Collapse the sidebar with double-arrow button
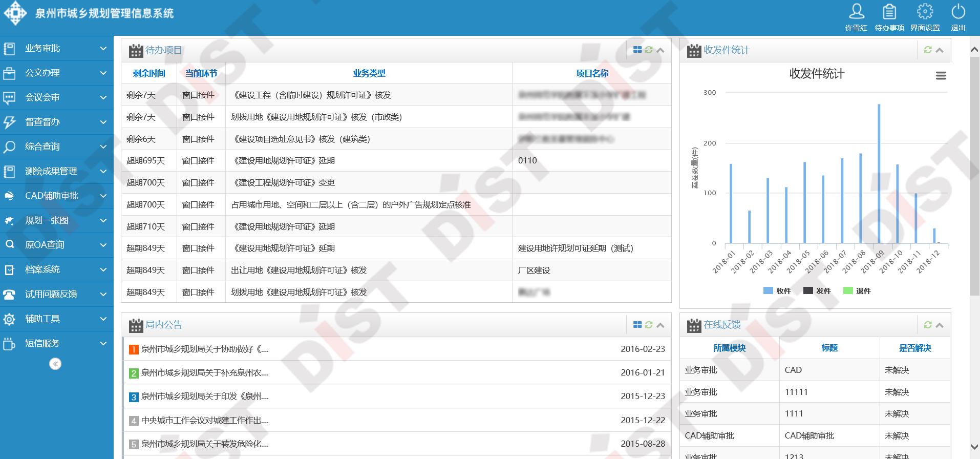The image size is (980, 459). 55,364
